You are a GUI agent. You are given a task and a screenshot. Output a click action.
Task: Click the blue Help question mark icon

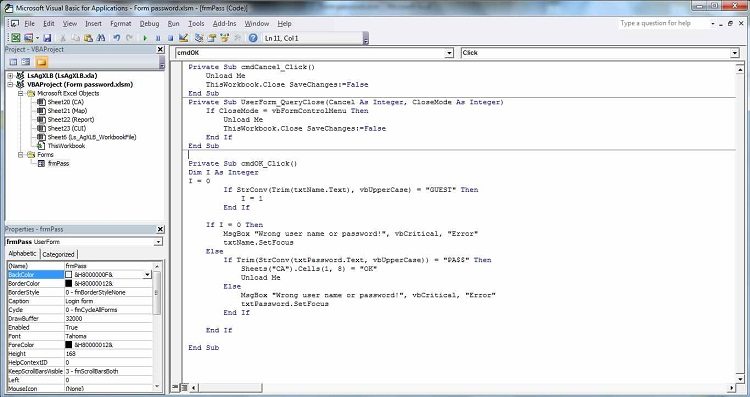(253, 38)
